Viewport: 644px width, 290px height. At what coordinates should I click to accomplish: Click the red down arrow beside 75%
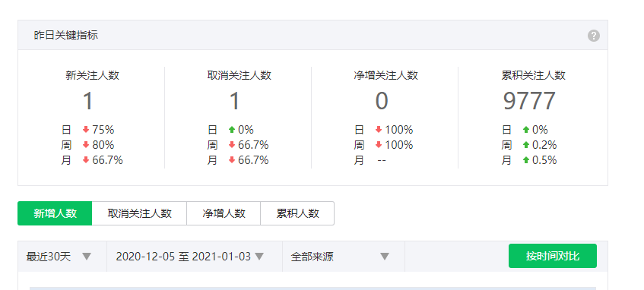(86, 130)
